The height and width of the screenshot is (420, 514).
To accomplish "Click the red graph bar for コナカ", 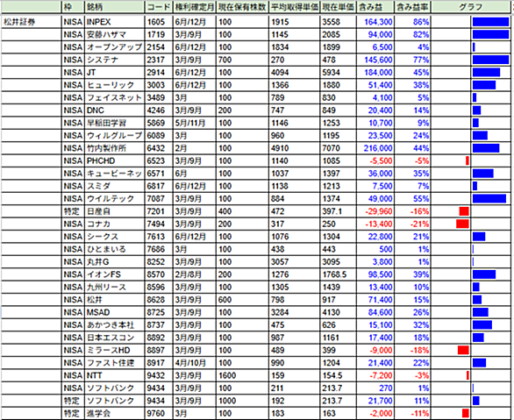I will coord(462,224).
